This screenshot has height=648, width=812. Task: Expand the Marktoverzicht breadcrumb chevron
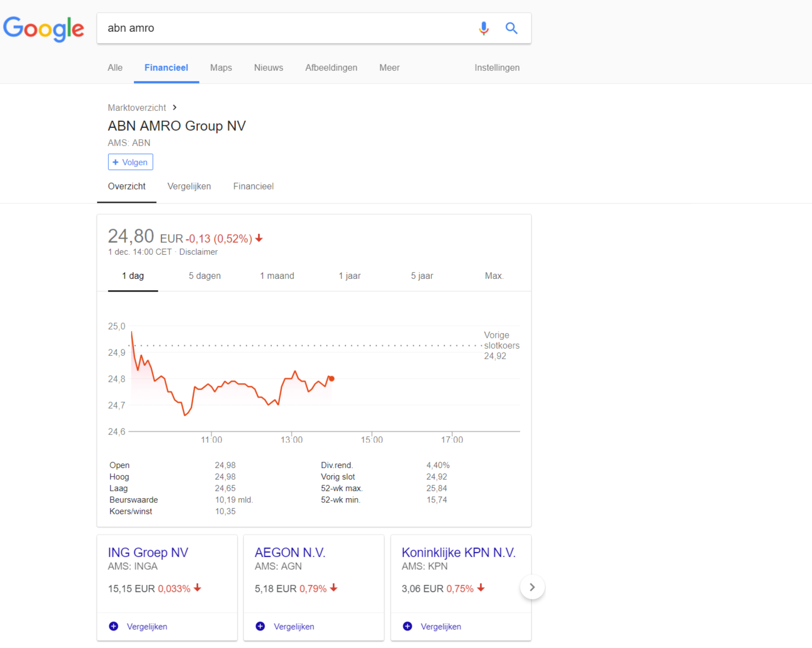tap(175, 108)
